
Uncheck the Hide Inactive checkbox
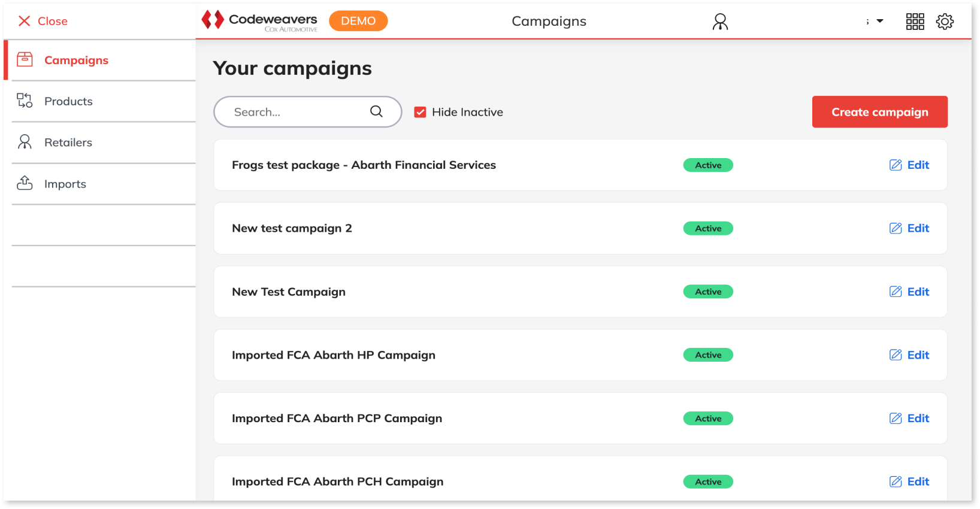point(421,112)
